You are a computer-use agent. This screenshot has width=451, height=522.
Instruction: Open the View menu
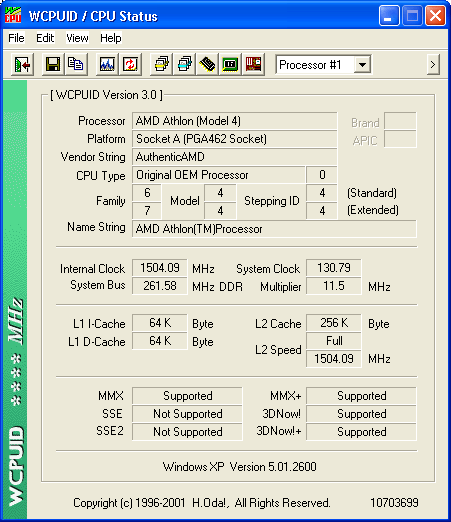77,38
